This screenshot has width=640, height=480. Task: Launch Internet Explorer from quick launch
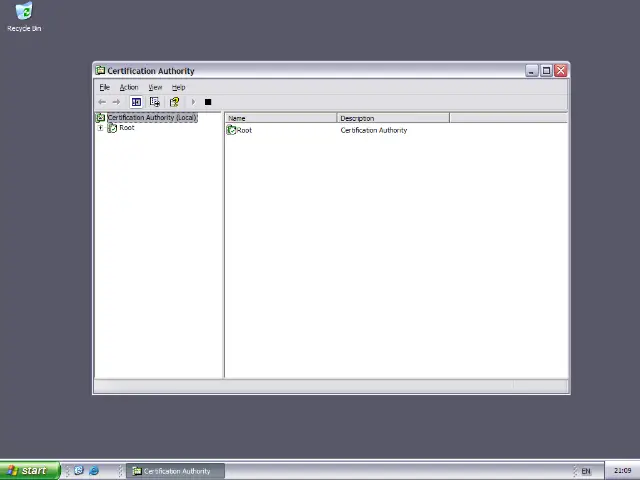point(94,471)
